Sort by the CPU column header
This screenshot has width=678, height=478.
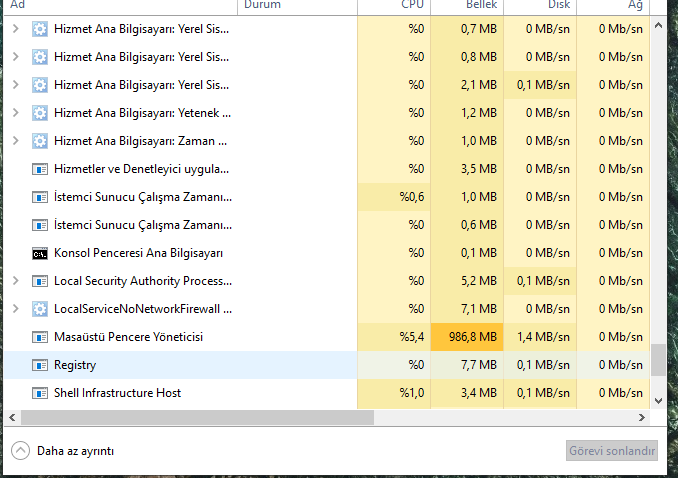click(x=394, y=6)
